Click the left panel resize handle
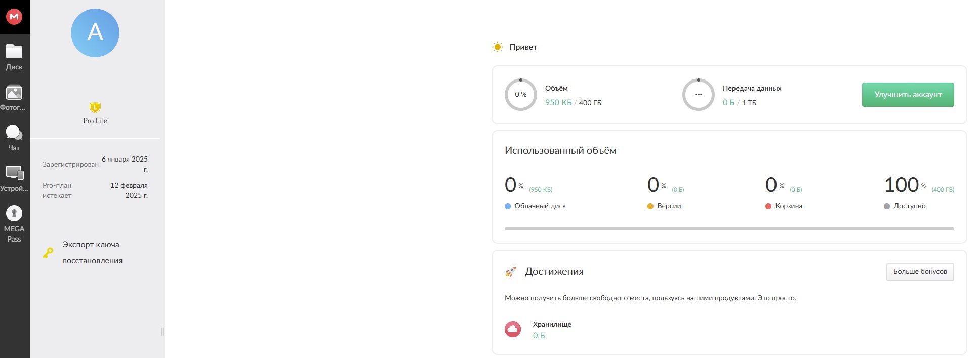This screenshot has height=358, width=980. [x=162, y=332]
